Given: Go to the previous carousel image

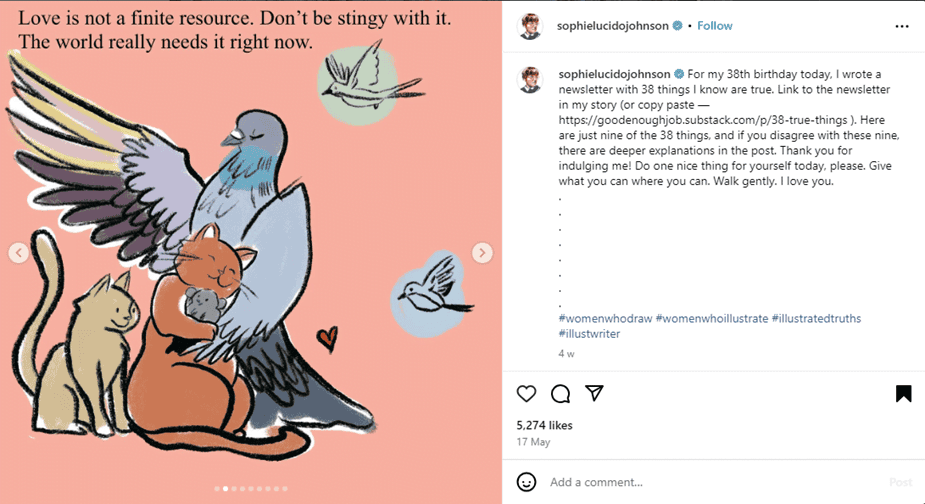Looking at the screenshot, I should pos(18,253).
